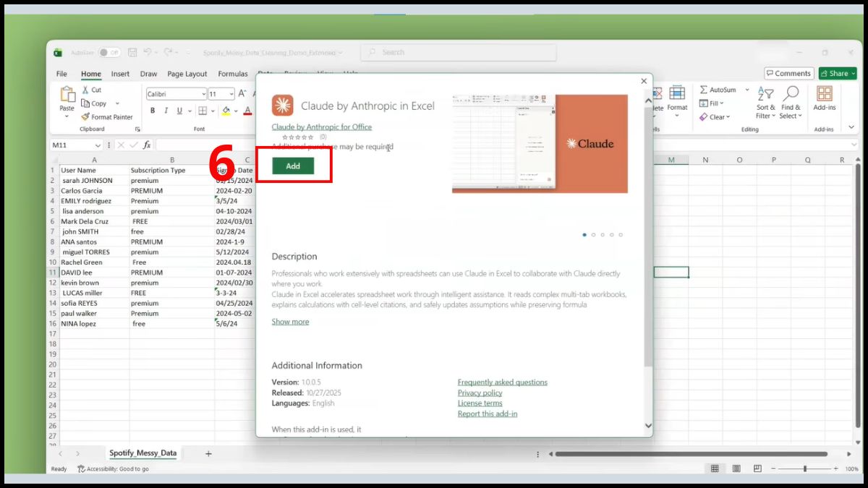Open the Clear dropdown in Editing group
Viewport: 868px width, 488px height.
(x=728, y=116)
